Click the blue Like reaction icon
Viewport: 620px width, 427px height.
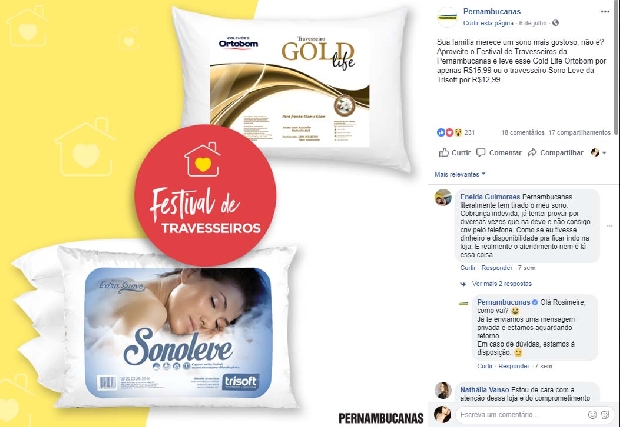441,132
